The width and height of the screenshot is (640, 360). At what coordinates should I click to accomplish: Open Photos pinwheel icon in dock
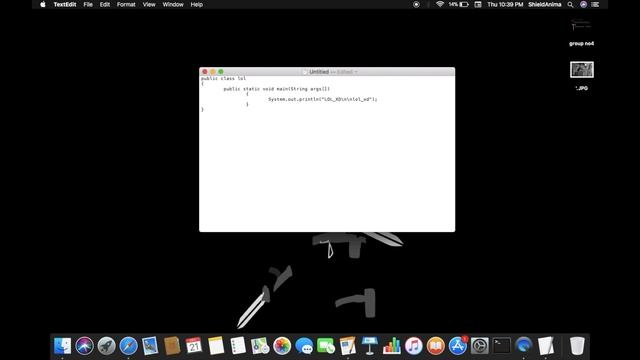click(282, 346)
